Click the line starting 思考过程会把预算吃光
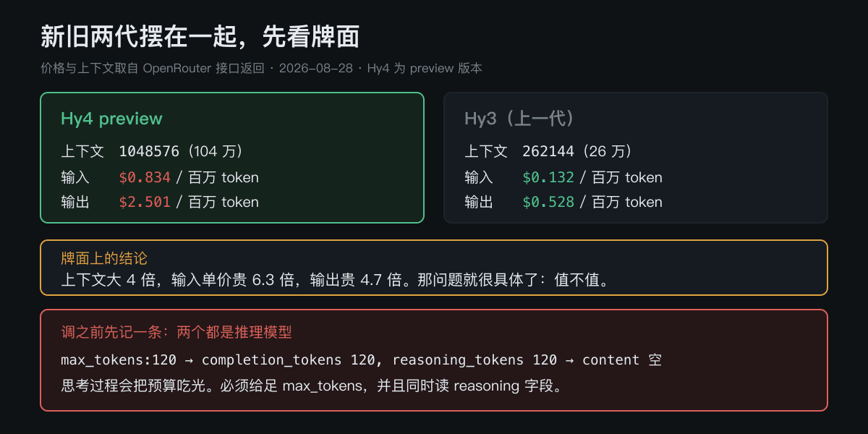Viewport: 868px width, 434px height. coord(312,386)
